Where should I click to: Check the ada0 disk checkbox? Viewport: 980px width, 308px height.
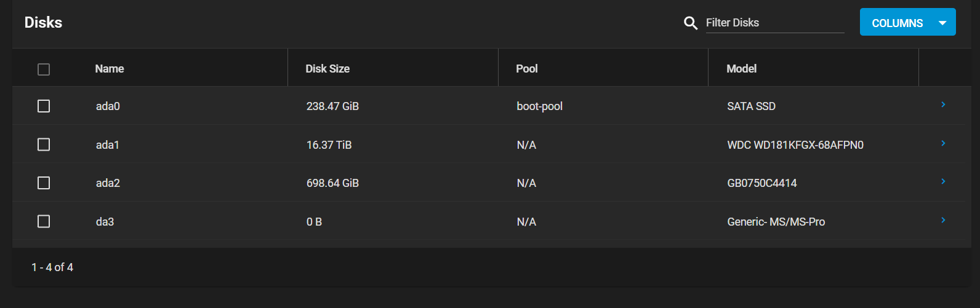(44, 106)
